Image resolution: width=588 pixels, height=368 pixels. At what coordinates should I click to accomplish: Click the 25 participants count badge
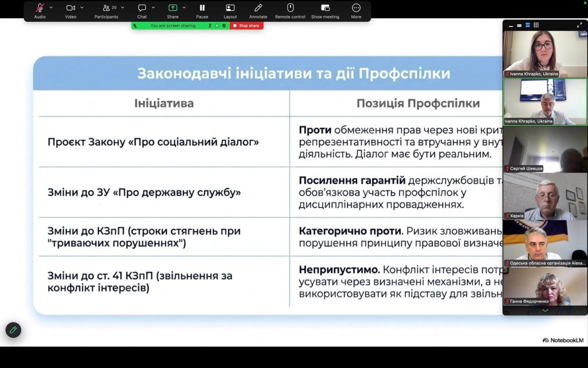pyautogui.click(x=114, y=7)
